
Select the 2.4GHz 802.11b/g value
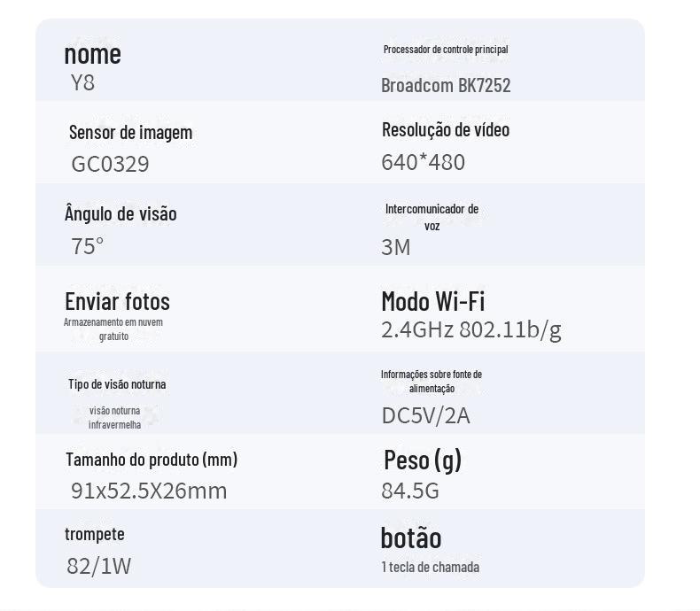(x=471, y=330)
